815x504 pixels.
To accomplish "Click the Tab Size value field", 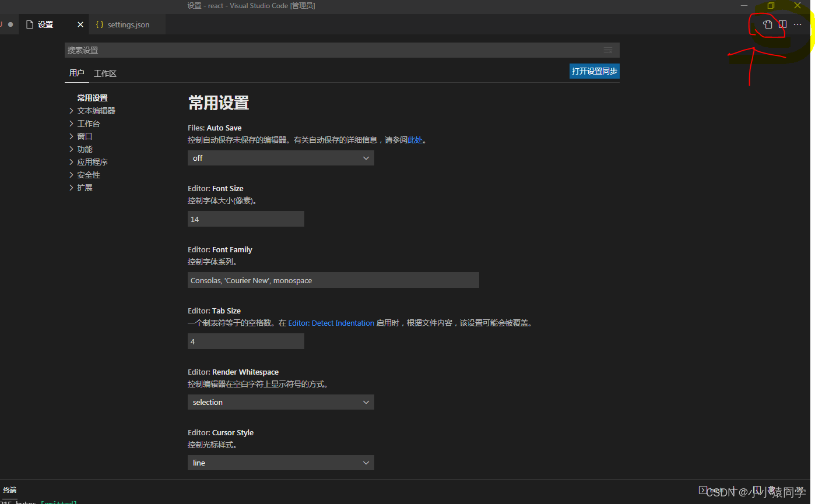I will pos(246,341).
